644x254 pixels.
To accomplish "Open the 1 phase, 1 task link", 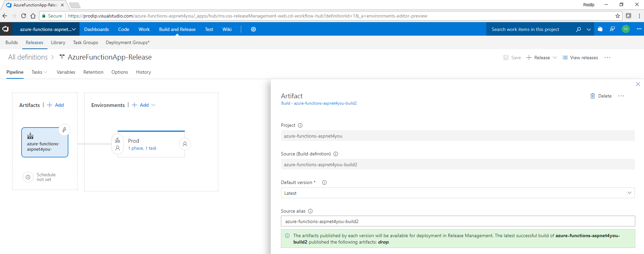I will tap(142, 148).
